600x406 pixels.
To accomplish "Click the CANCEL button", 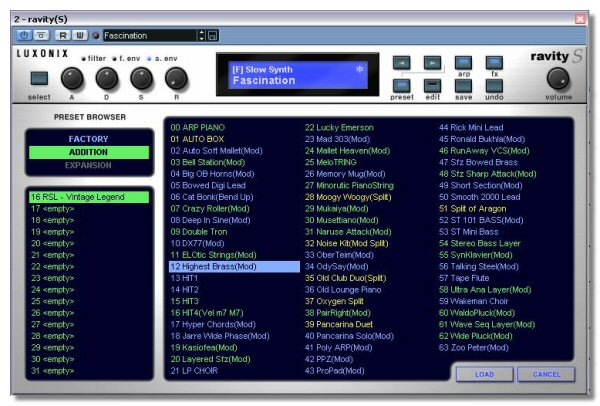I will pos(546,374).
